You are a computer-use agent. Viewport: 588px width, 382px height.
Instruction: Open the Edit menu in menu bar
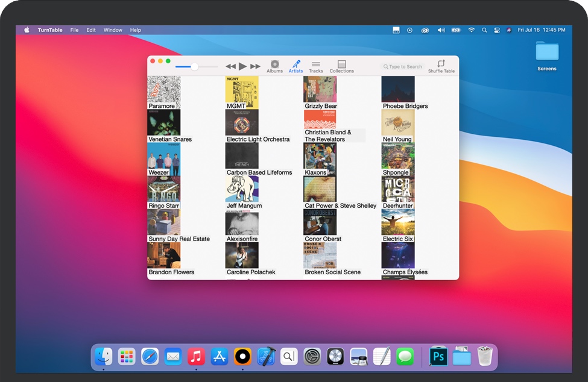coord(91,30)
